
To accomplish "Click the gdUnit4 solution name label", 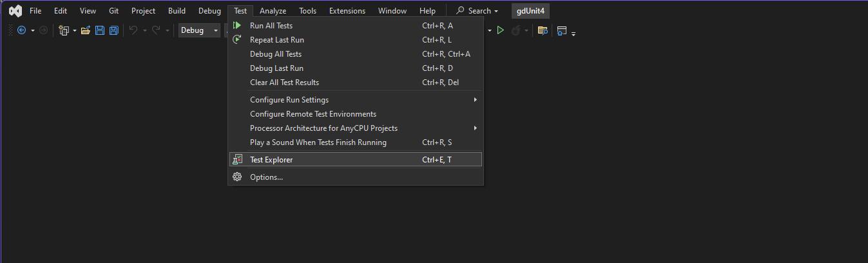I will click(x=530, y=11).
